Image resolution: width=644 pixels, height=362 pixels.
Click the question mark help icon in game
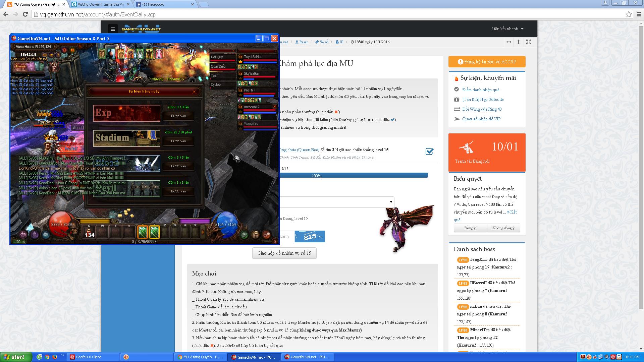pyautogui.click(x=58, y=55)
